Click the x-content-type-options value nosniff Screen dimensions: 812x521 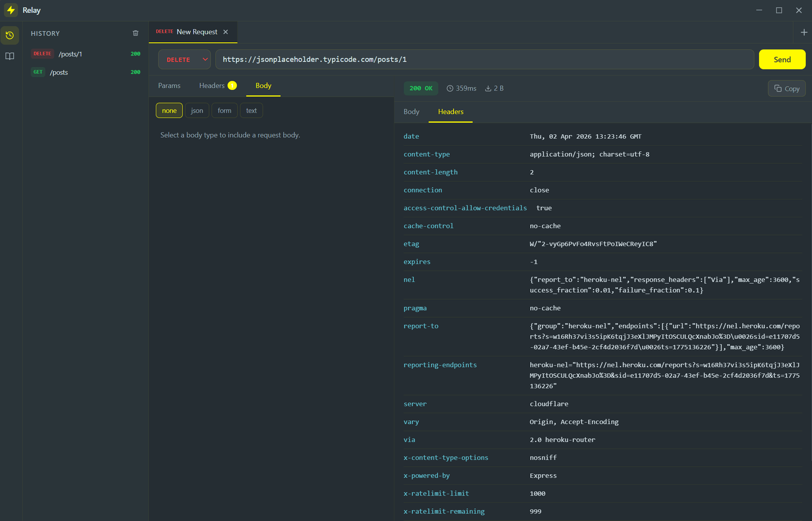543,458
